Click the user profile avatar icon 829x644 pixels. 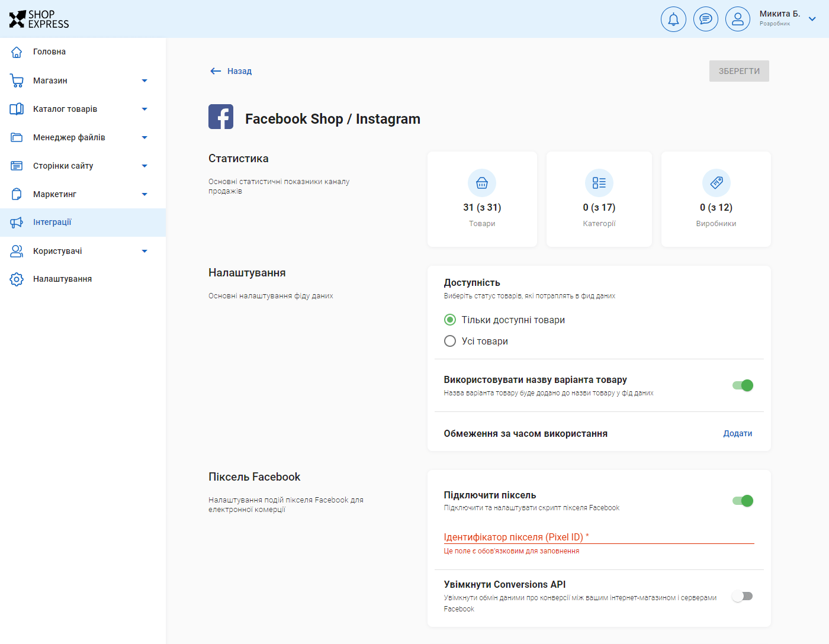click(737, 19)
